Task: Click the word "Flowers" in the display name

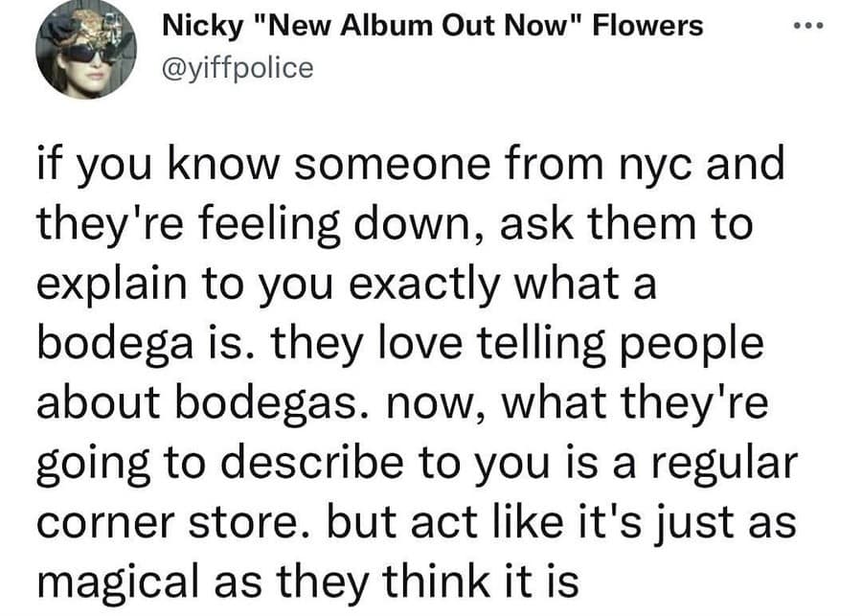Action: pos(648,26)
